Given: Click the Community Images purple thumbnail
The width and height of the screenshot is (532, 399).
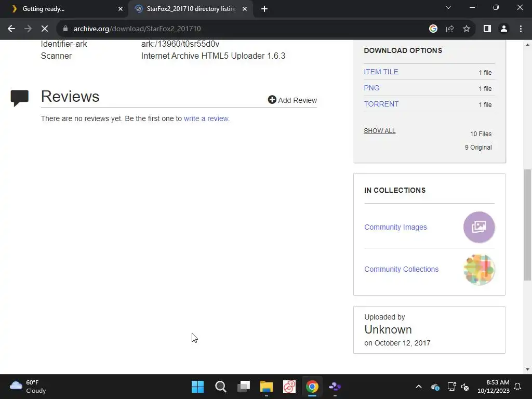Looking at the screenshot, I should point(479,227).
